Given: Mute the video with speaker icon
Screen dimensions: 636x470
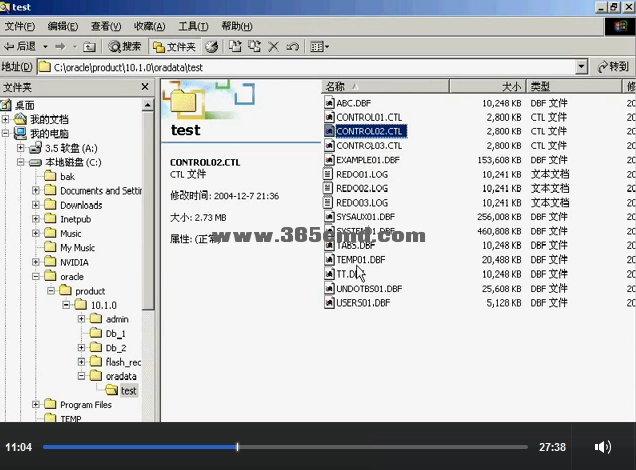Looking at the screenshot, I should 602,447.
